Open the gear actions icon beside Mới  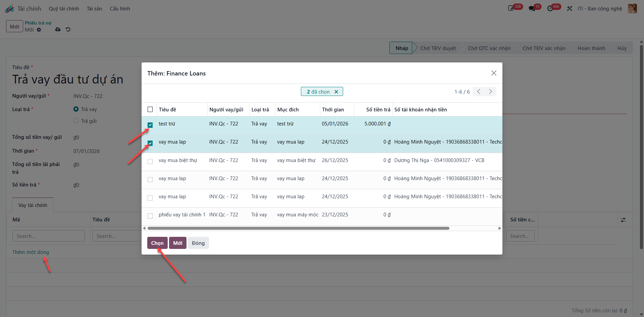pyautogui.click(x=39, y=30)
